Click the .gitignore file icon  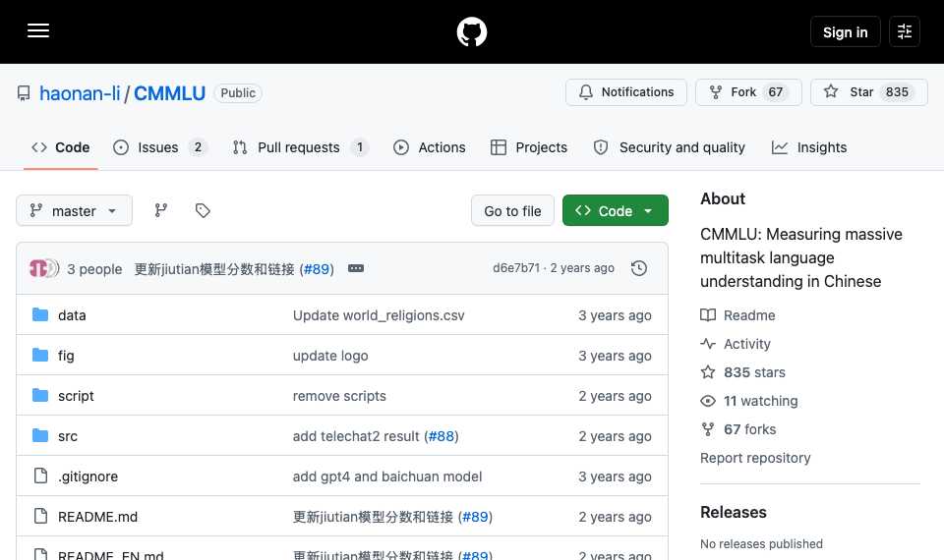pos(40,476)
